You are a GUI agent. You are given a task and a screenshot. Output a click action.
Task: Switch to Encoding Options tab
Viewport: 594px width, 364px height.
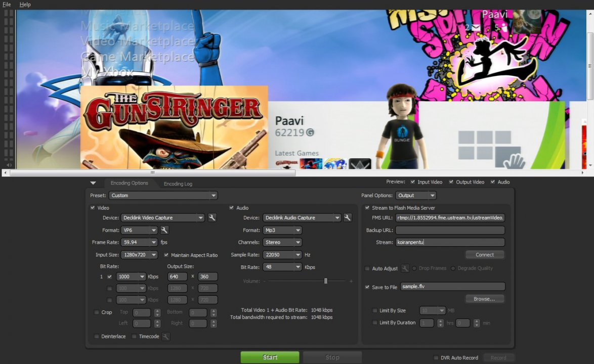point(129,183)
